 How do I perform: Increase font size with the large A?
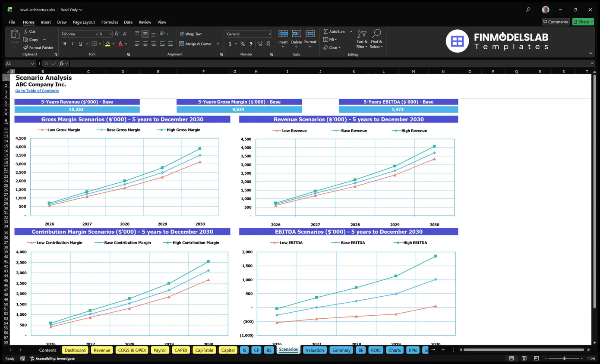point(117,34)
